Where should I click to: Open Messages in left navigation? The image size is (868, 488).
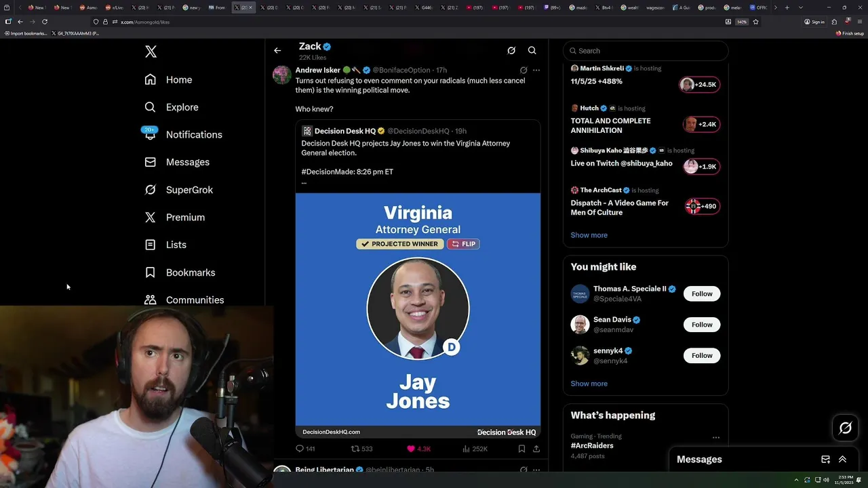coord(177,162)
